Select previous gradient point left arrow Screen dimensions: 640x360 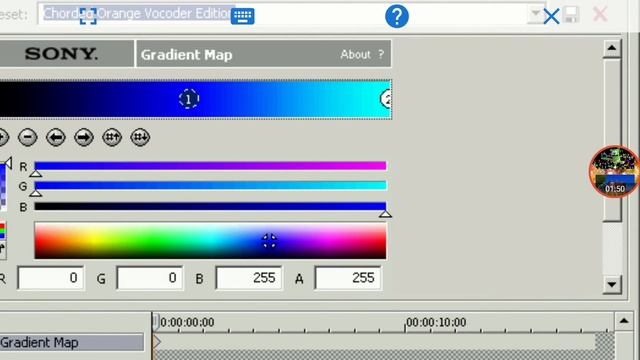point(56,137)
